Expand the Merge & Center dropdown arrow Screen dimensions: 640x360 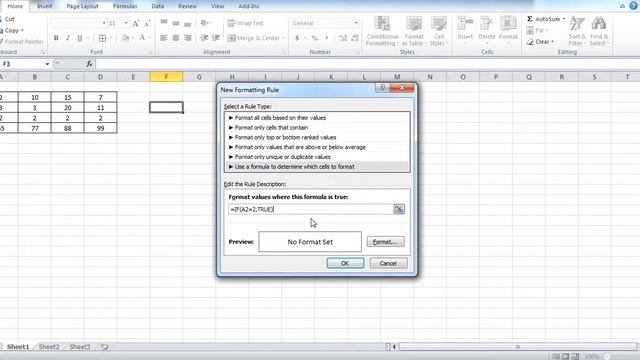point(283,38)
